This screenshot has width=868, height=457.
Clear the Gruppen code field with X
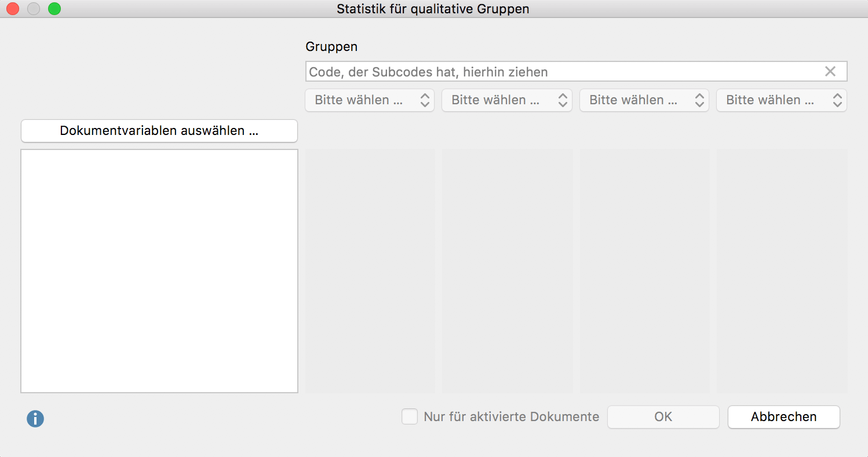point(830,71)
